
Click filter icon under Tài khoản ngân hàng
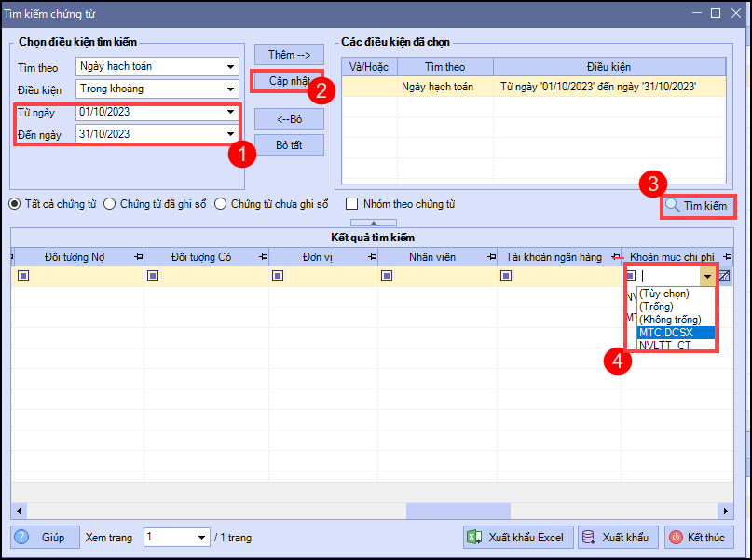pyautogui.click(x=507, y=276)
